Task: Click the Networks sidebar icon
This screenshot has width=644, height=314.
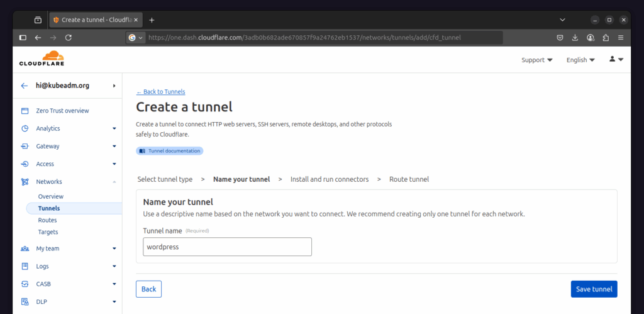Action: pyautogui.click(x=25, y=181)
